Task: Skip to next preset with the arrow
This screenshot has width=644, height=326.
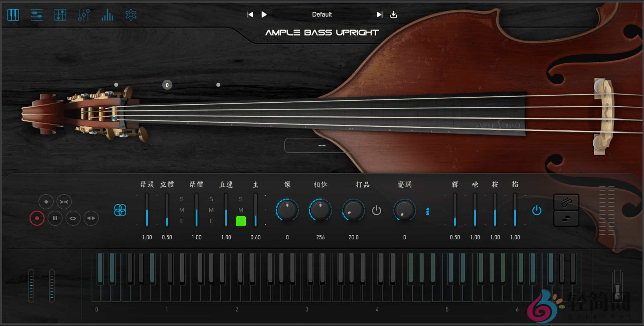Action: tap(379, 15)
